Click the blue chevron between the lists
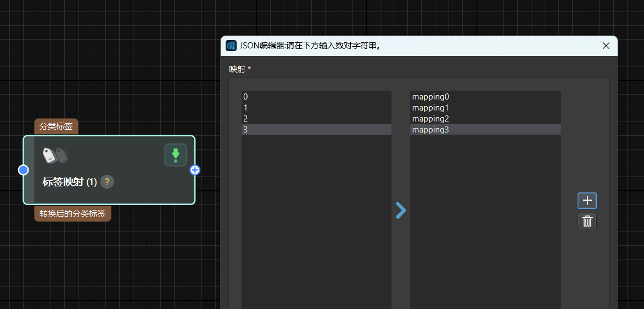 (x=401, y=210)
